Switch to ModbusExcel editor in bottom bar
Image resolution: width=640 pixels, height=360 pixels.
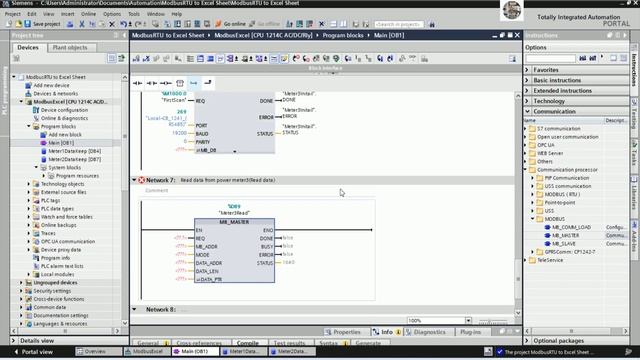147,351
